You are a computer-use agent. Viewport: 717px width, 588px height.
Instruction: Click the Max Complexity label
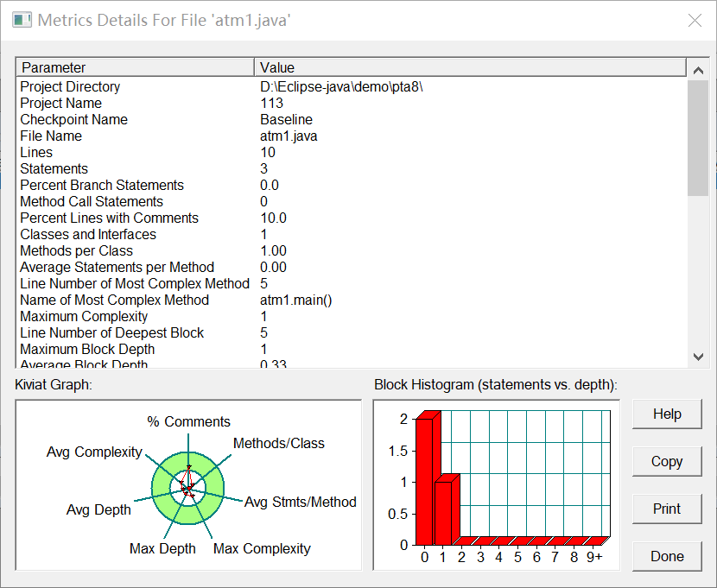pos(262,548)
